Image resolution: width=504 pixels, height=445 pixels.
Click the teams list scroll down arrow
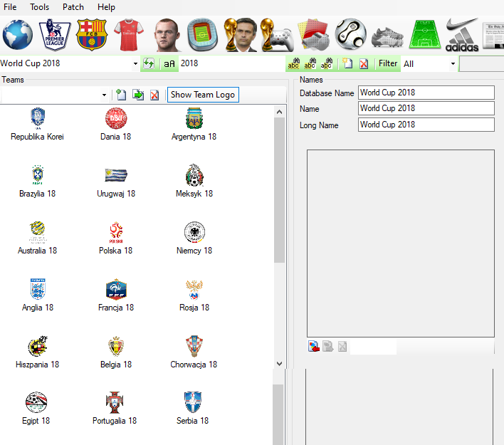[x=279, y=364]
